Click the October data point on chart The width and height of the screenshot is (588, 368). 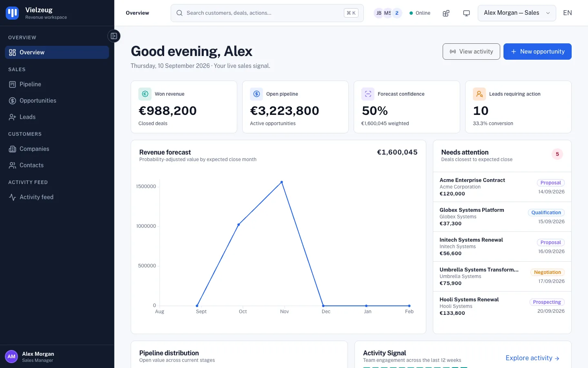coord(238,224)
